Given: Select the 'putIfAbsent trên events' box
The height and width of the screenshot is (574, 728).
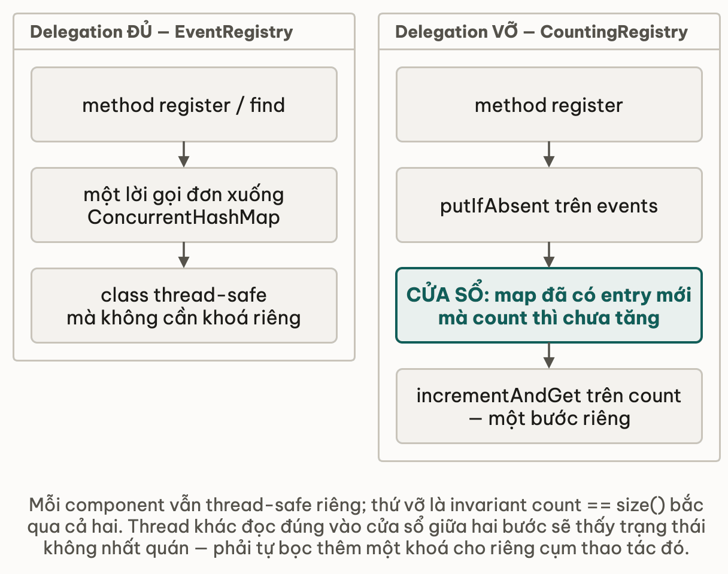Looking at the screenshot, I should pyautogui.click(x=549, y=205).
